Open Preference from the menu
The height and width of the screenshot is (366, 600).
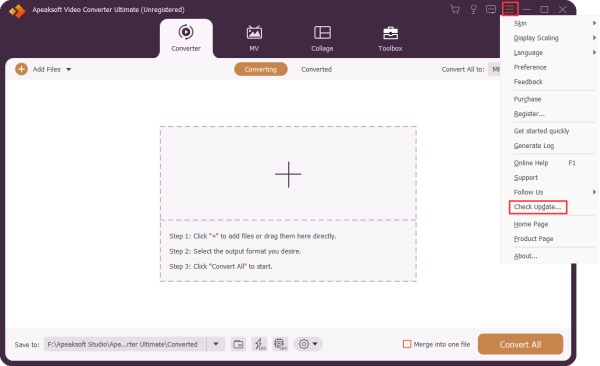click(530, 67)
